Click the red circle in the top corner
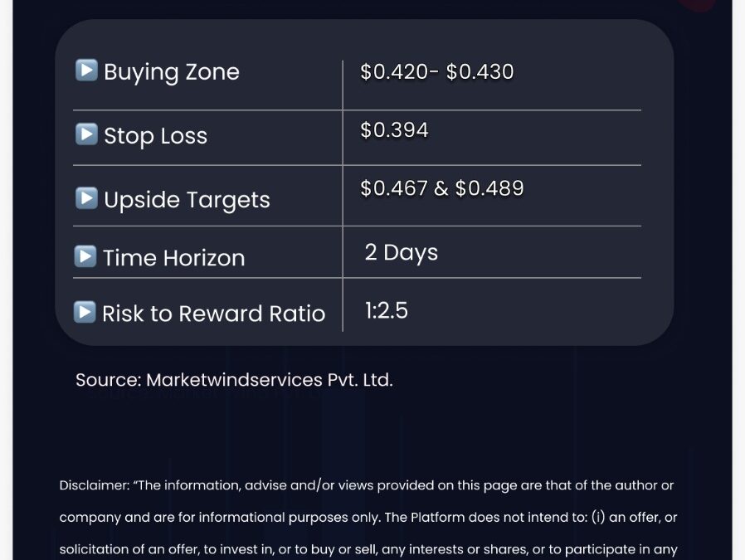Image resolution: width=745 pixels, height=560 pixels. pyautogui.click(x=697, y=5)
